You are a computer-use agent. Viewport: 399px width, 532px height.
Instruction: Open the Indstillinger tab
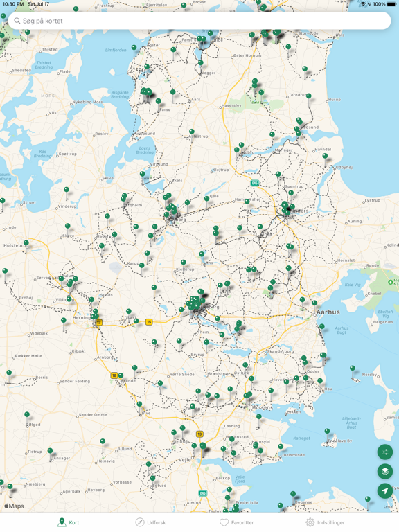point(325,522)
